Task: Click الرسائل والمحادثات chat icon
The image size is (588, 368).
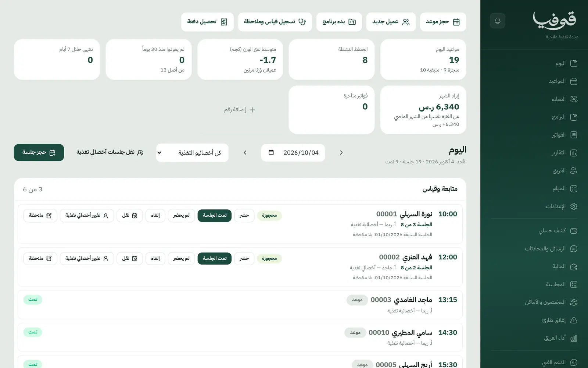Action: (x=574, y=249)
